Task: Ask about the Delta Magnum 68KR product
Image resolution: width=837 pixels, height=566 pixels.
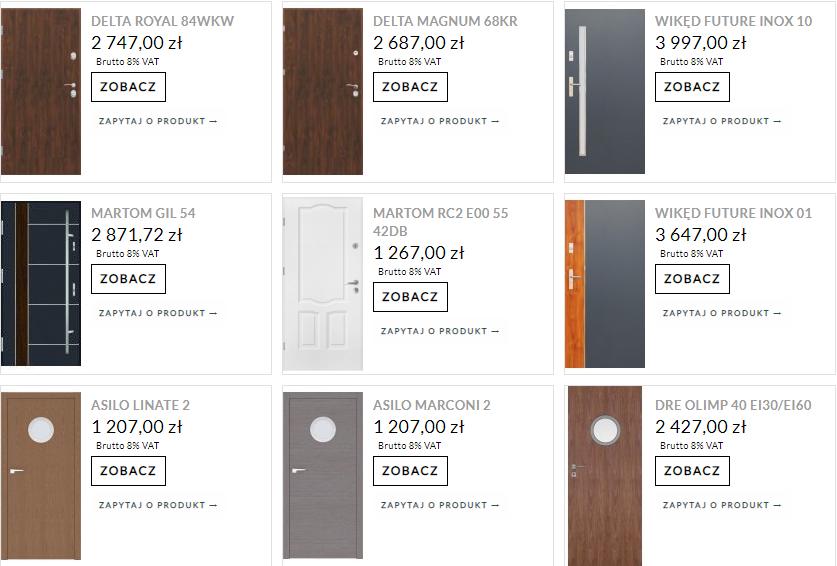Action: [440, 121]
